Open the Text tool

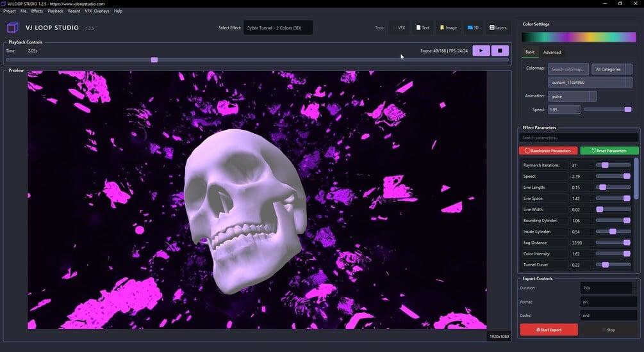423,28
